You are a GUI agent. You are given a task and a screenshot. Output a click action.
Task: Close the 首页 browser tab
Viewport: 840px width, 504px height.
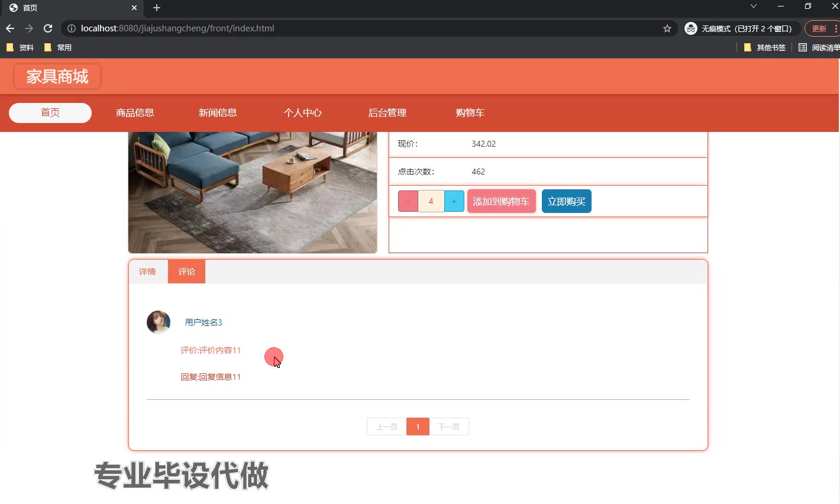134,8
